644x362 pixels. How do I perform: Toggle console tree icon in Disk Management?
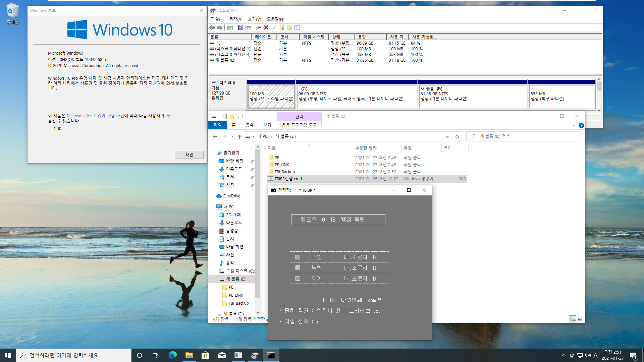[x=230, y=27]
